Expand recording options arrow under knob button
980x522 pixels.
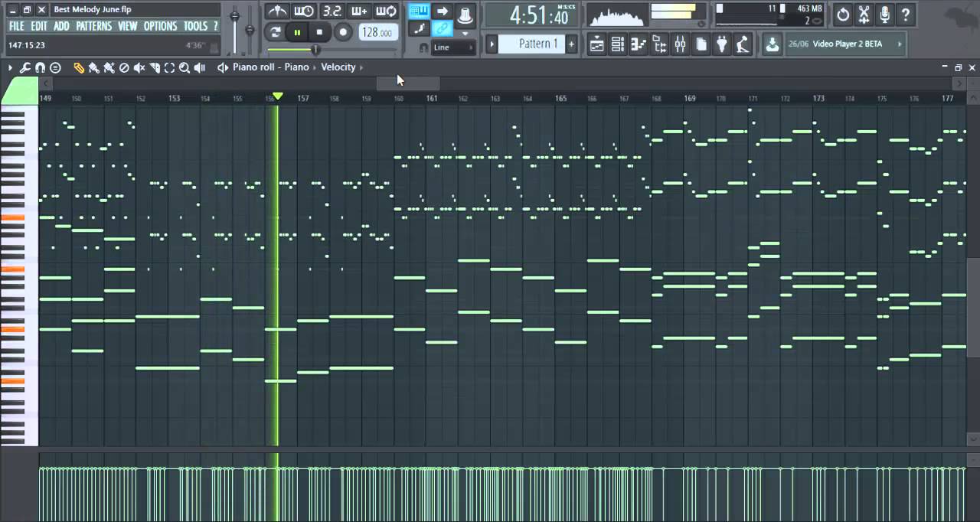464,33
